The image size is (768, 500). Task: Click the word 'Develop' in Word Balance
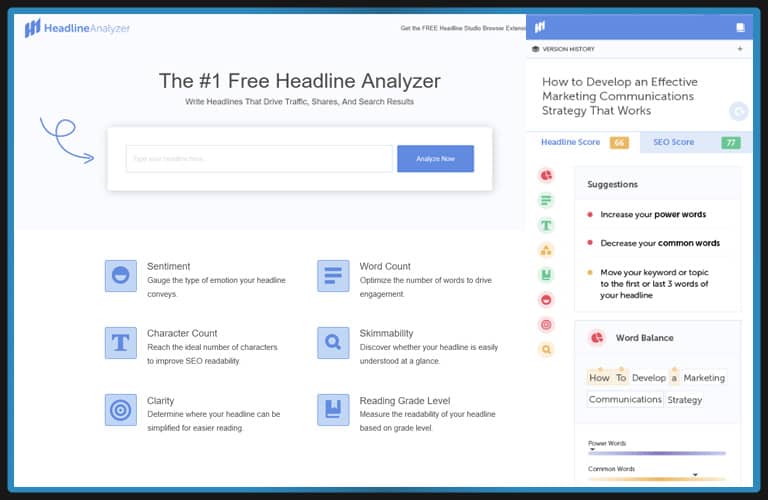tap(648, 378)
